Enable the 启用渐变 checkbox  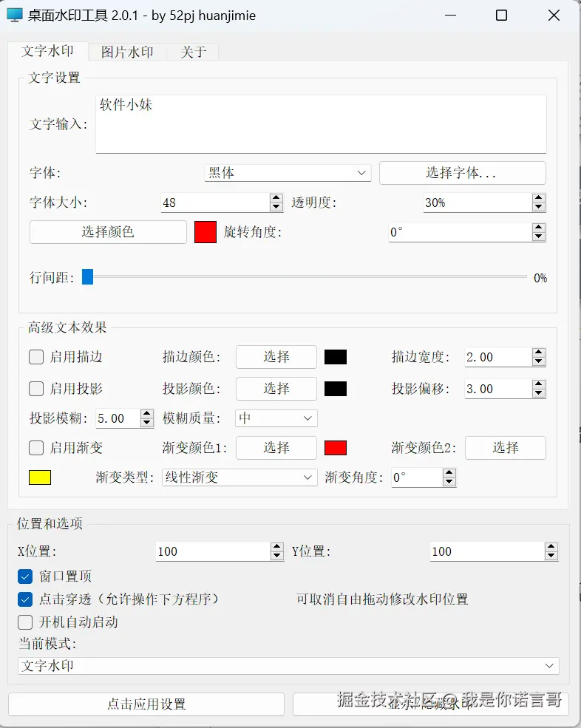pyautogui.click(x=36, y=448)
